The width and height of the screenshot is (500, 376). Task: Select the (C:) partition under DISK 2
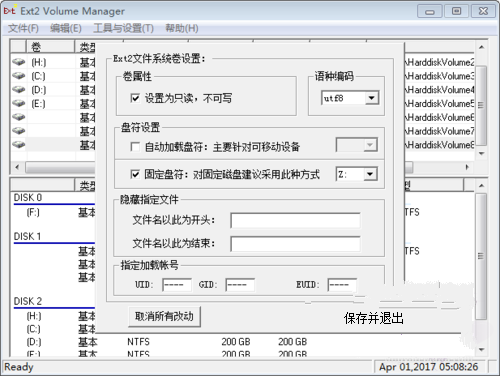click(33, 329)
